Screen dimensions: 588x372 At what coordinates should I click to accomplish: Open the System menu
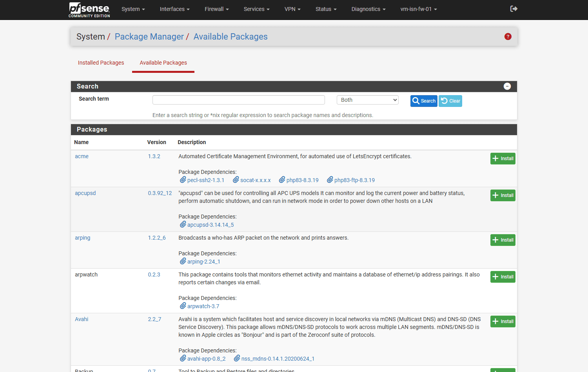(x=133, y=9)
